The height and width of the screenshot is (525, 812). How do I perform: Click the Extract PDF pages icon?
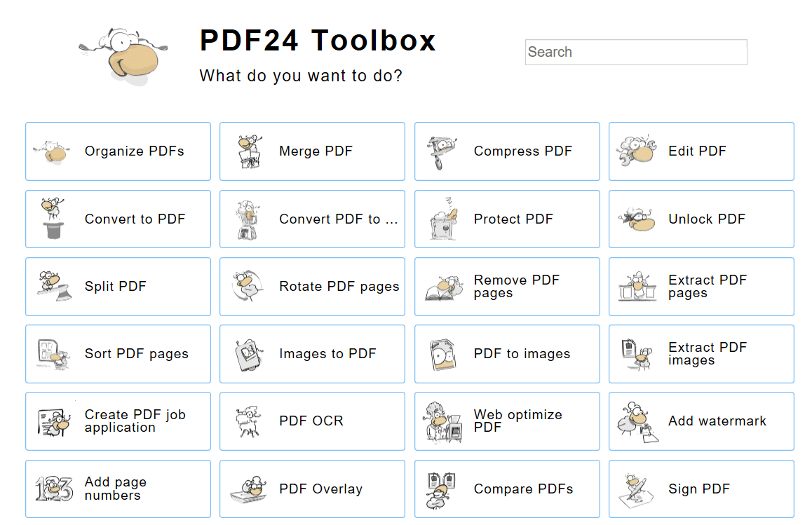tap(637, 286)
